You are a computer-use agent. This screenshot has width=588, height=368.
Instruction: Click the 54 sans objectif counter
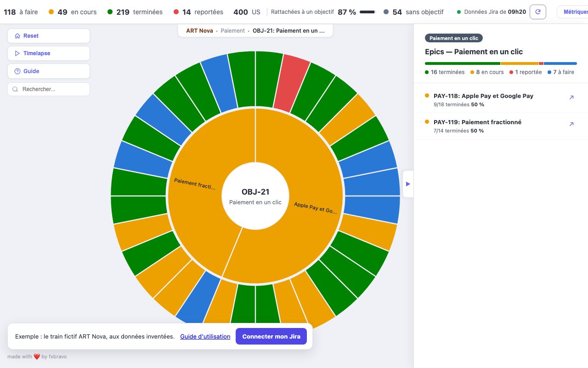tap(413, 12)
